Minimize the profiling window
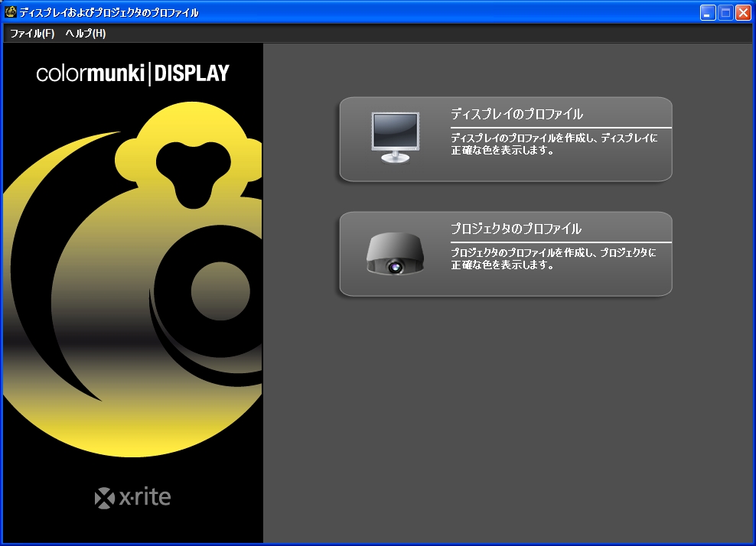 [x=707, y=12]
